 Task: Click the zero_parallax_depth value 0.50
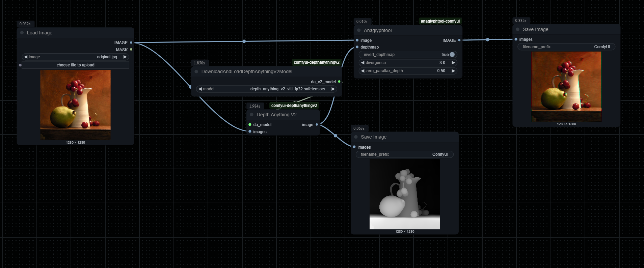click(441, 71)
